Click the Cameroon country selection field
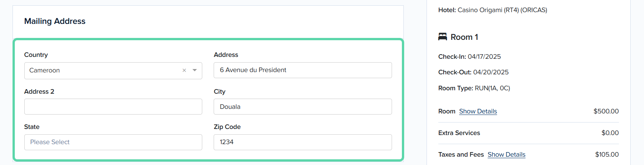The height and width of the screenshot is (165, 644). [113, 71]
